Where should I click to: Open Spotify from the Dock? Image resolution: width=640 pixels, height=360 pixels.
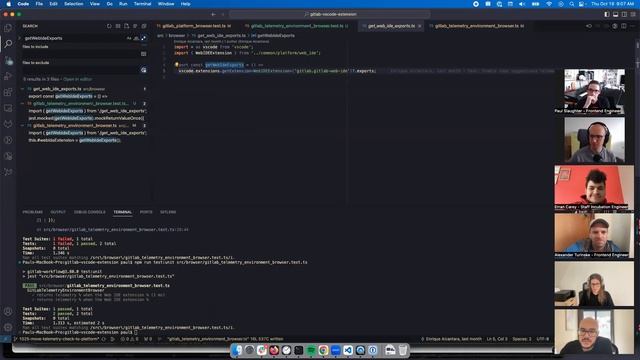point(311,350)
